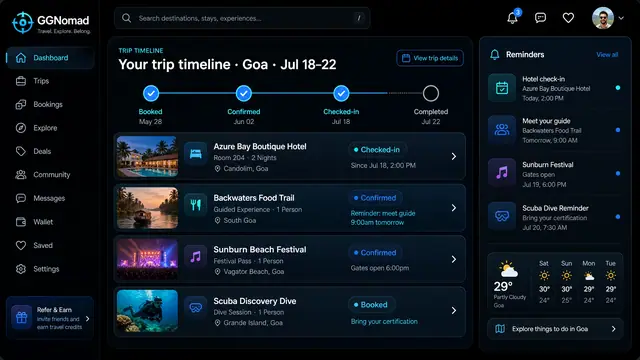Click Mon weather forecast

click(589, 282)
